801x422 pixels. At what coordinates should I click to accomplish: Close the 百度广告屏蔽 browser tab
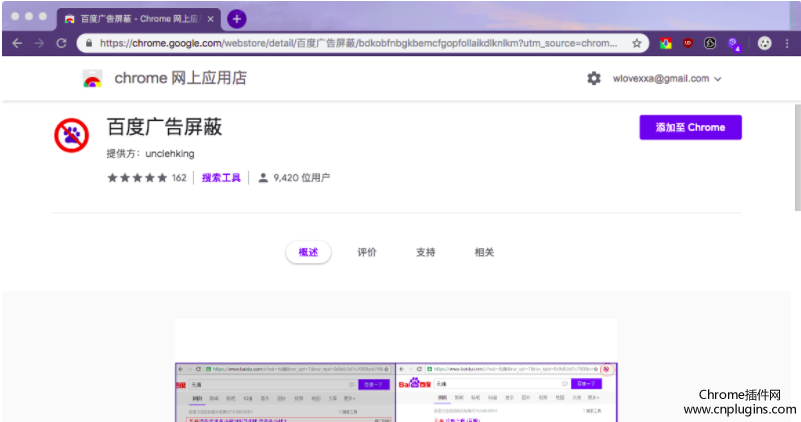[210, 19]
